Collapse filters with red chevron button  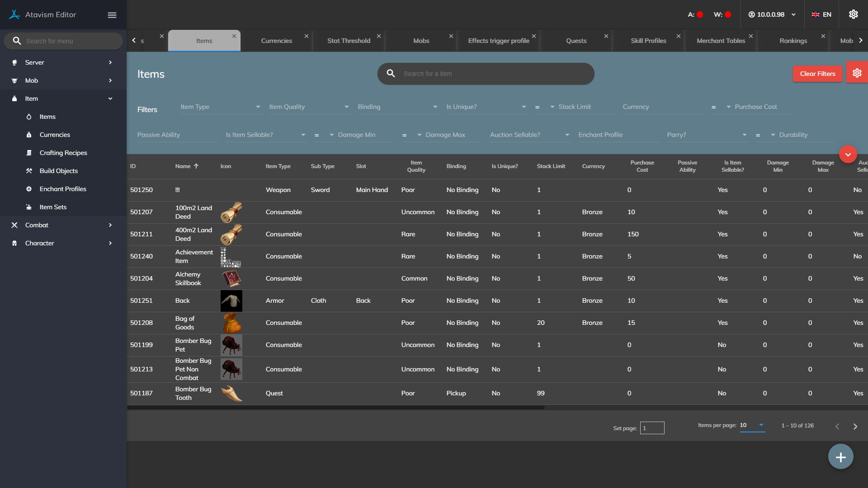pos(848,155)
